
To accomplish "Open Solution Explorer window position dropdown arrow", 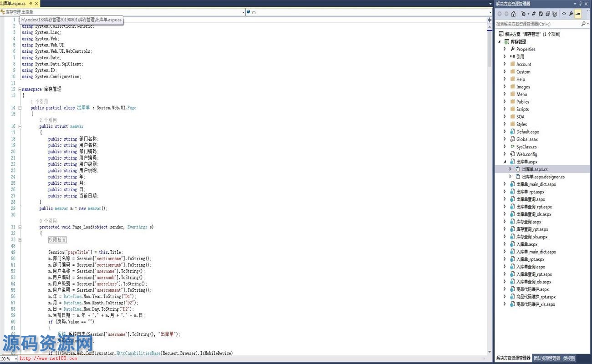I will click(575, 4).
